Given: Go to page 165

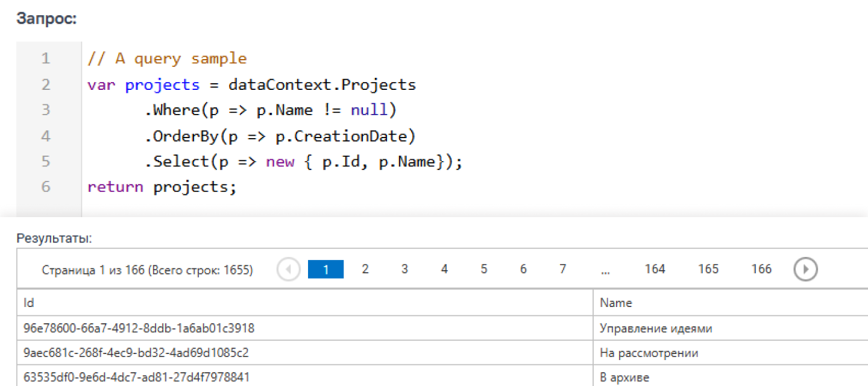Looking at the screenshot, I should click(708, 269).
